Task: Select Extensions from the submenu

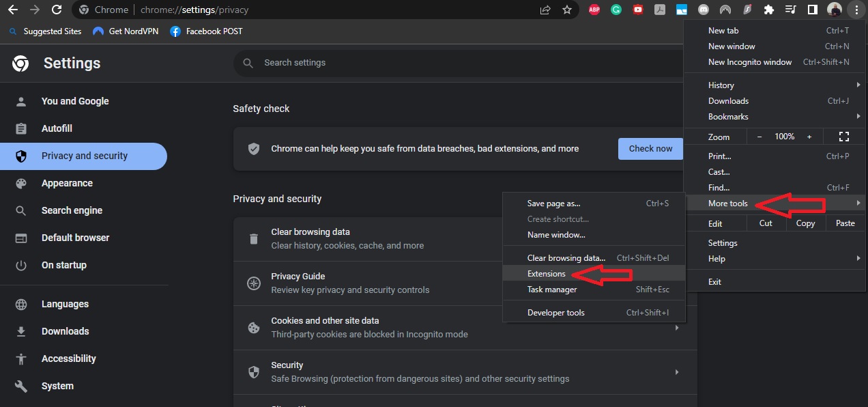Action: (x=546, y=273)
